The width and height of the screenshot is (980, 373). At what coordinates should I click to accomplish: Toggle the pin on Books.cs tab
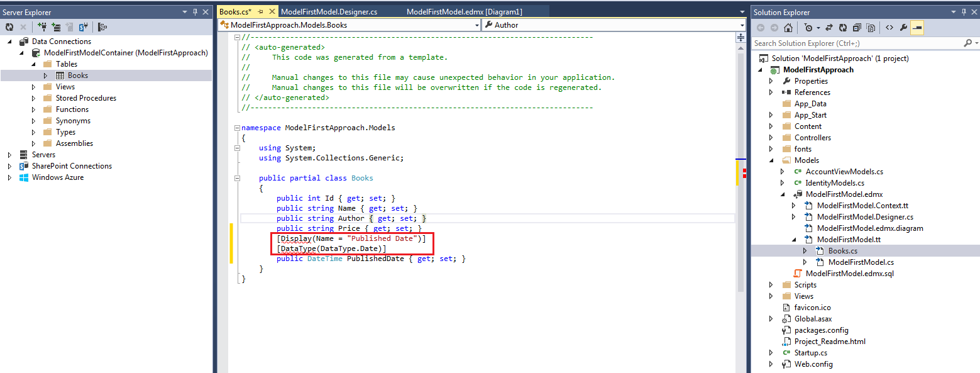click(x=260, y=12)
